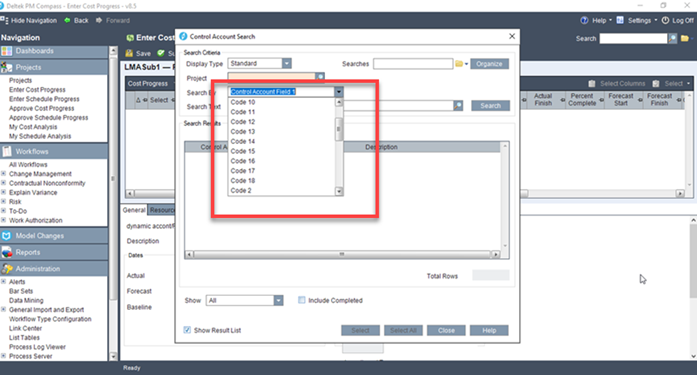Close the Control Account Search dialog
Viewport: 697px width, 375px height.
point(512,36)
